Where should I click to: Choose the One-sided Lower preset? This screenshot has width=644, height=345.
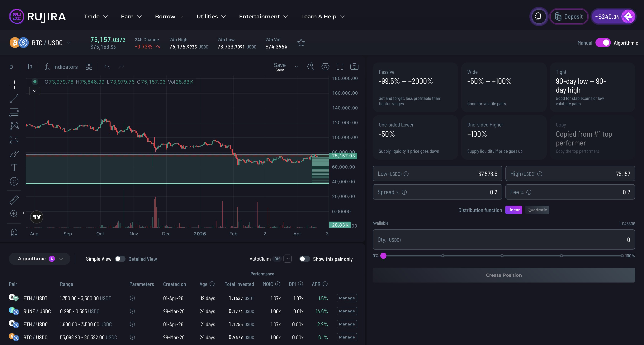415,138
